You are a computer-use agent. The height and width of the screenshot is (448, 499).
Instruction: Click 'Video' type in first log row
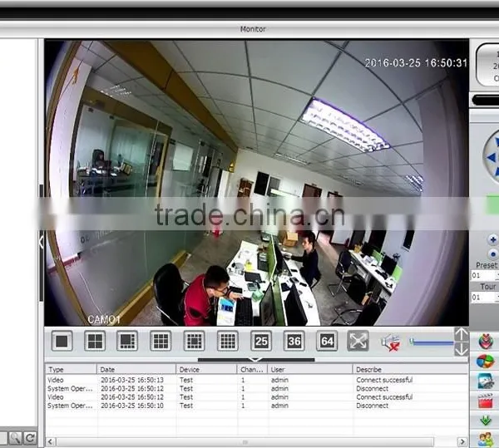[x=56, y=380]
